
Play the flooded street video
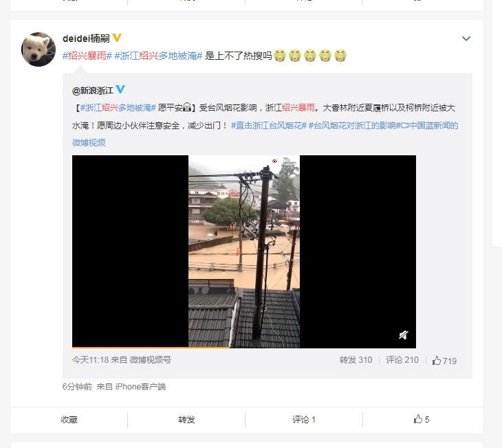click(x=244, y=251)
